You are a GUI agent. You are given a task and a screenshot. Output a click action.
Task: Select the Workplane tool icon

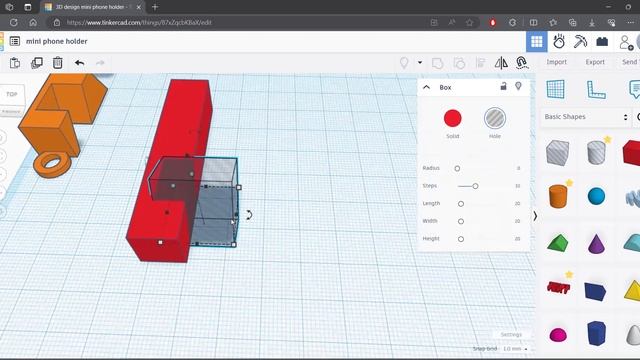tap(556, 89)
